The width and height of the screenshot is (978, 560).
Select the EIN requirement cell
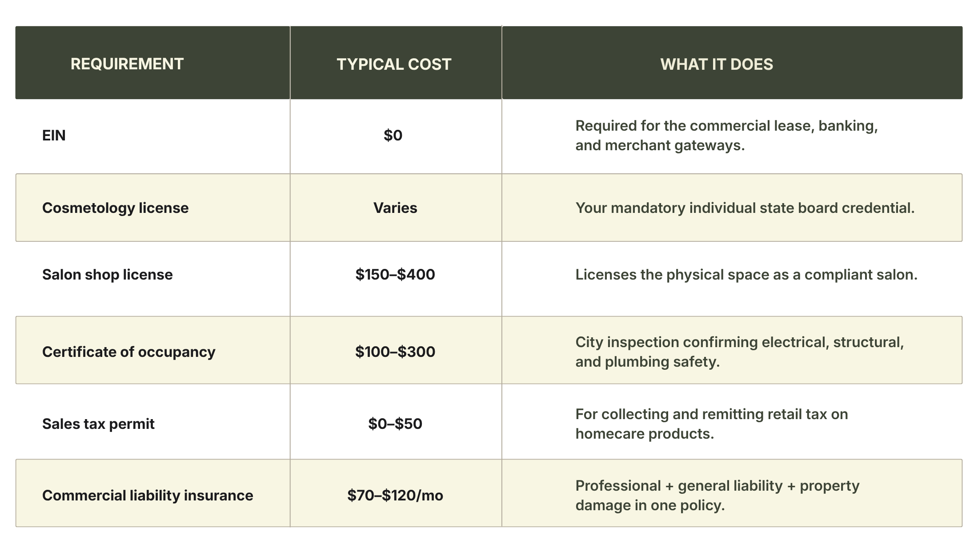pyautogui.click(x=54, y=135)
